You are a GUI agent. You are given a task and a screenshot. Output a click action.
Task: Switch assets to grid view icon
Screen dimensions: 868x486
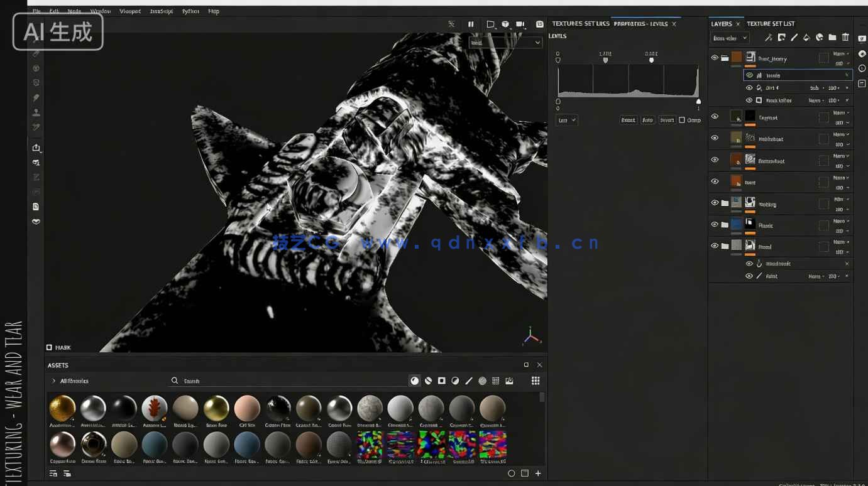(x=536, y=381)
